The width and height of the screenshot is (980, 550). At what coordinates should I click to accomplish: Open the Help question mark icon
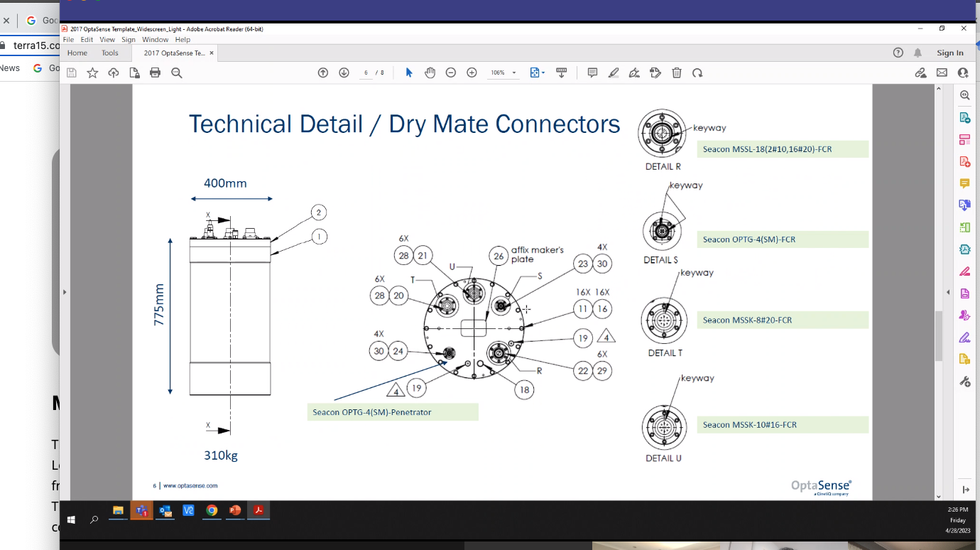pos(898,53)
